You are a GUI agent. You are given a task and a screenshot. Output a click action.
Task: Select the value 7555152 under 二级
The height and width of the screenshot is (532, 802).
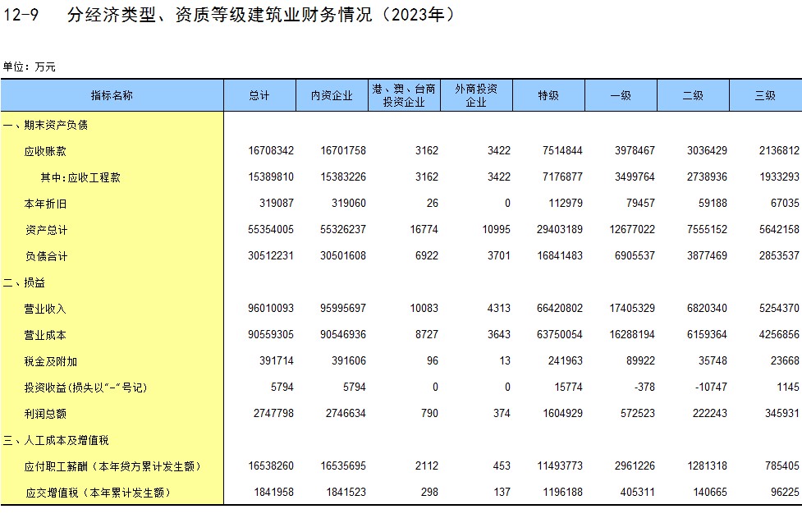pyautogui.click(x=707, y=230)
